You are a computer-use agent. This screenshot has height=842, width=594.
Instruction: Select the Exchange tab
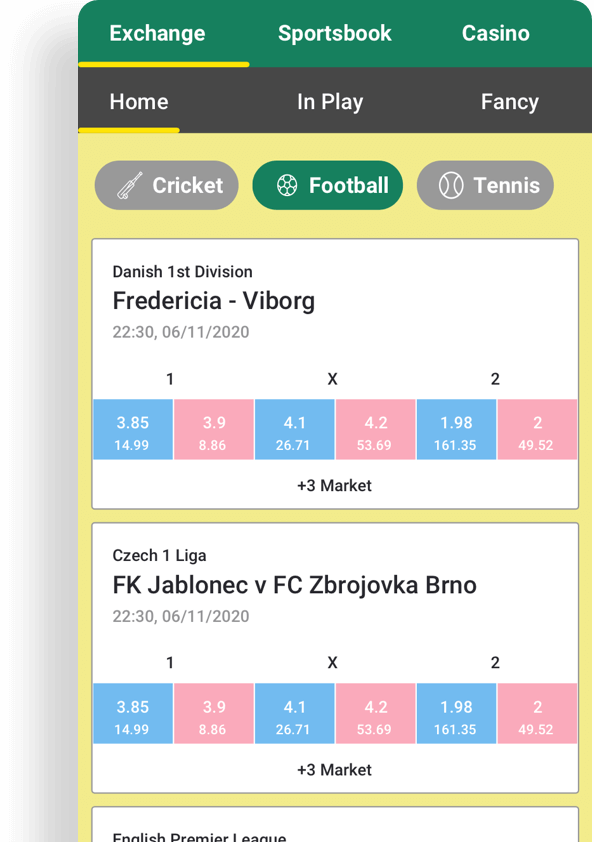pos(157,33)
